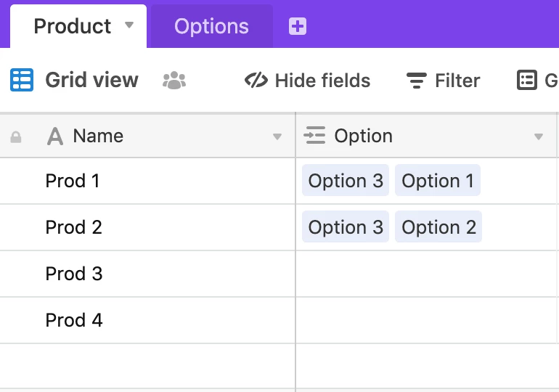Select the Product tab

(x=73, y=27)
